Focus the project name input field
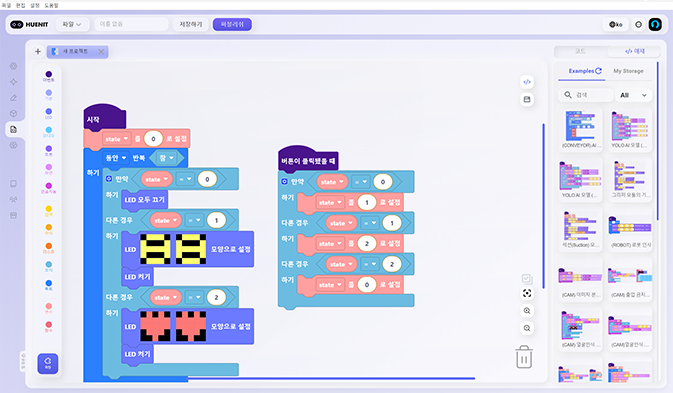The image size is (673, 393). [131, 24]
